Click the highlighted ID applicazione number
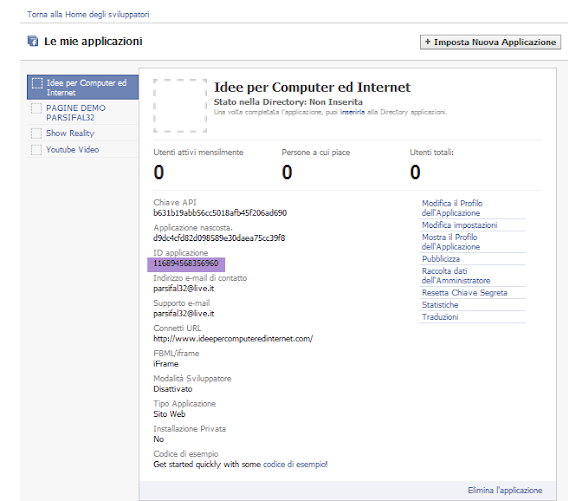The height and width of the screenshot is (501, 576). pyautogui.click(x=186, y=263)
